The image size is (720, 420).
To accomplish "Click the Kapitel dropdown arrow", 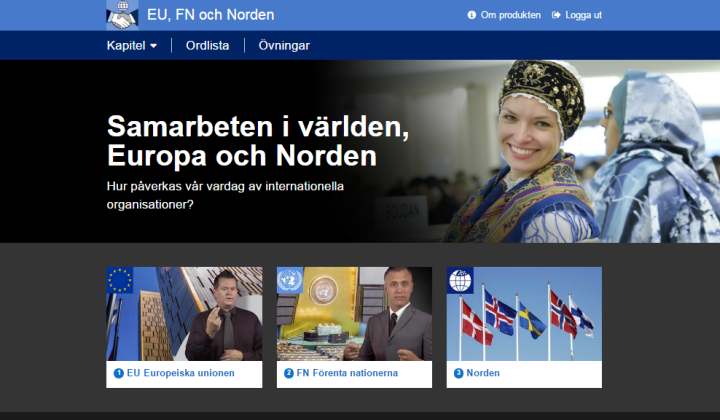I will click(x=153, y=46).
